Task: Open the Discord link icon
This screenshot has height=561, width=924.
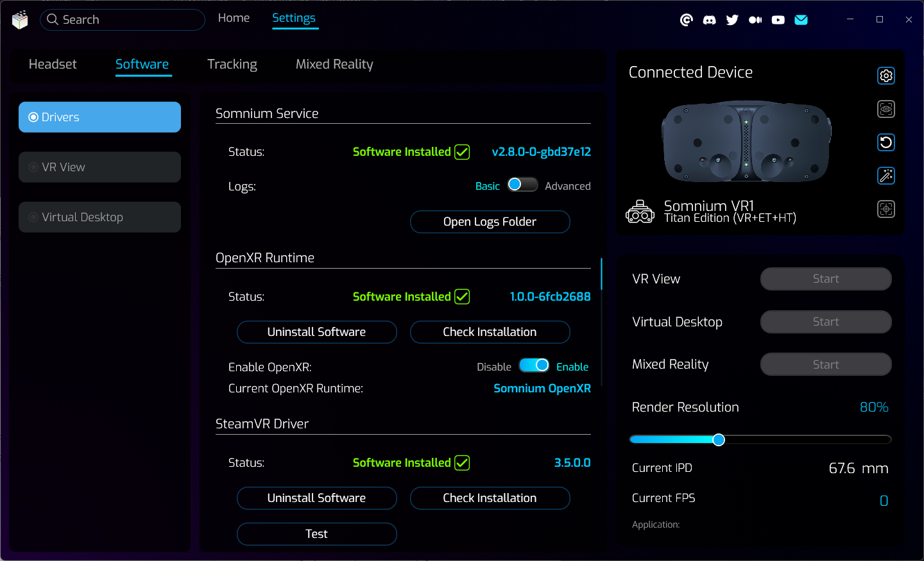Action: (709, 20)
